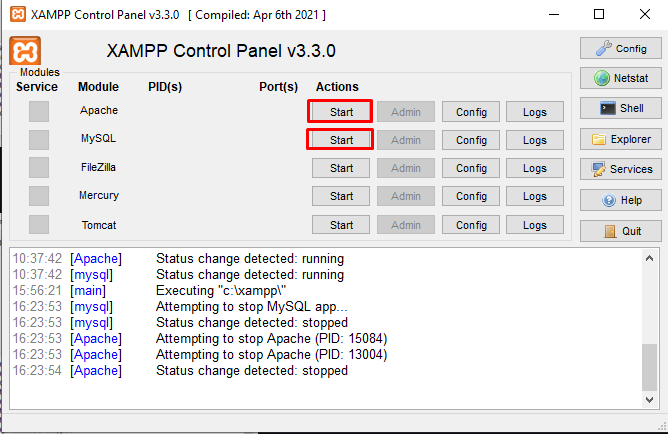This screenshot has width=668, height=434.
Task: Click the 'Actions' column header
Action: (x=337, y=86)
